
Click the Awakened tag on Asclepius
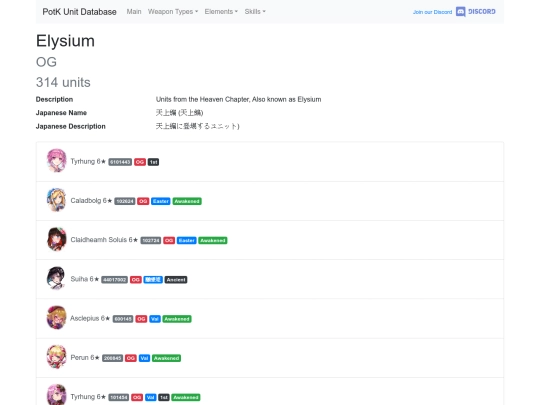[177, 319]
